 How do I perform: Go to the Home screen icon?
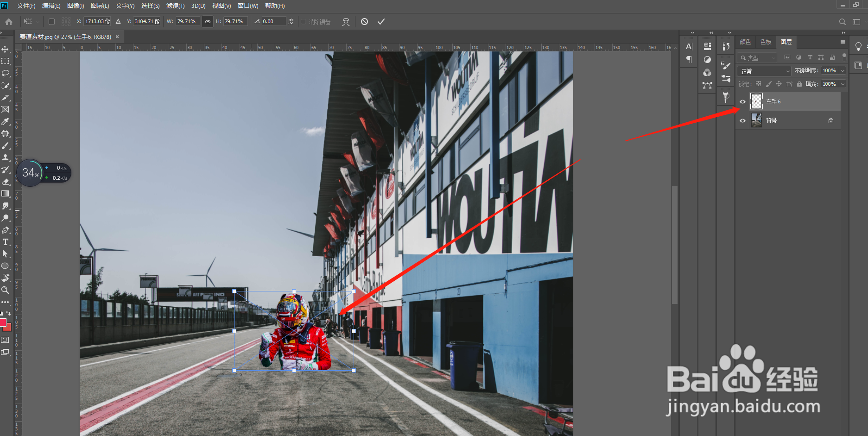pos(9,21)
